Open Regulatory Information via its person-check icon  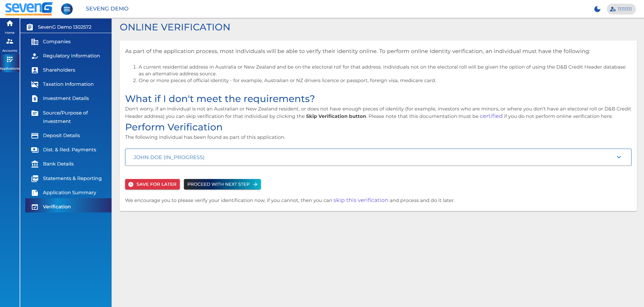[35, 56]
